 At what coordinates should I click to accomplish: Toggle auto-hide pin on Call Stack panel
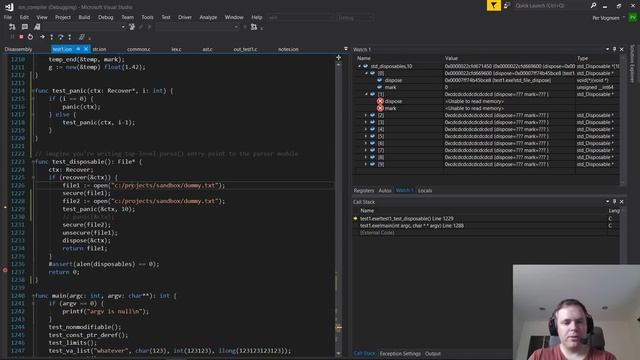coord(614,202)
